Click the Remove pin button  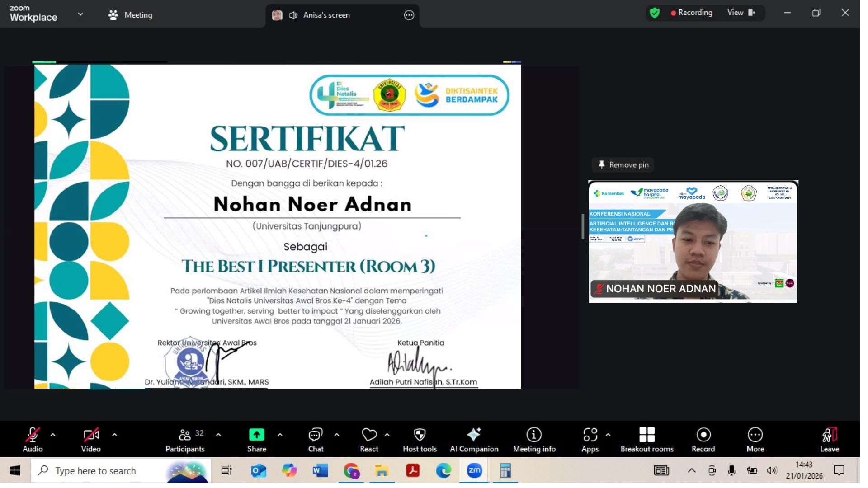tap(623, 165)
